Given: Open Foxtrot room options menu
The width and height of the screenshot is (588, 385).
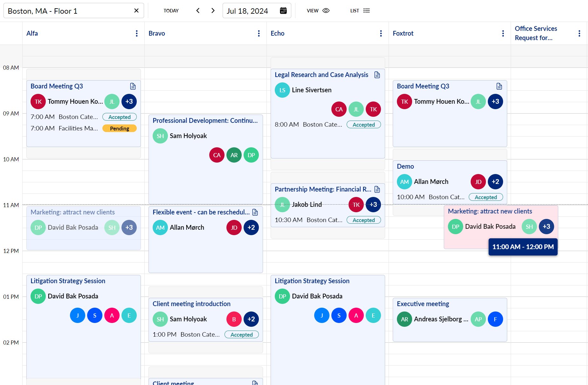Looking at the screenshot, I should tap(503, 33).
